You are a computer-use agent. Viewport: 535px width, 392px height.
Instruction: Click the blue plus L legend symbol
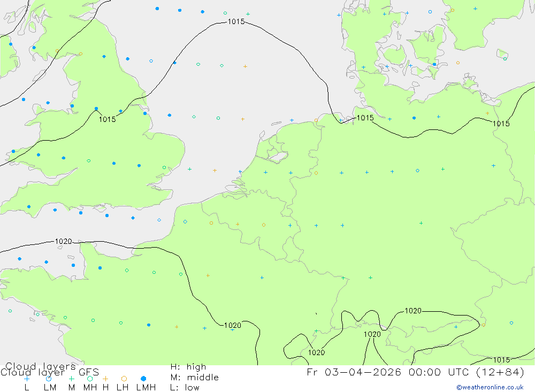pyautogui.click(x=27, y=379)
